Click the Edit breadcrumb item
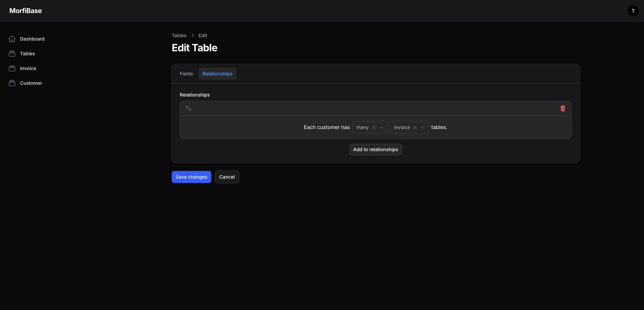Image resolution: width=644 pixels, height=310 pixels. (203, 36)
